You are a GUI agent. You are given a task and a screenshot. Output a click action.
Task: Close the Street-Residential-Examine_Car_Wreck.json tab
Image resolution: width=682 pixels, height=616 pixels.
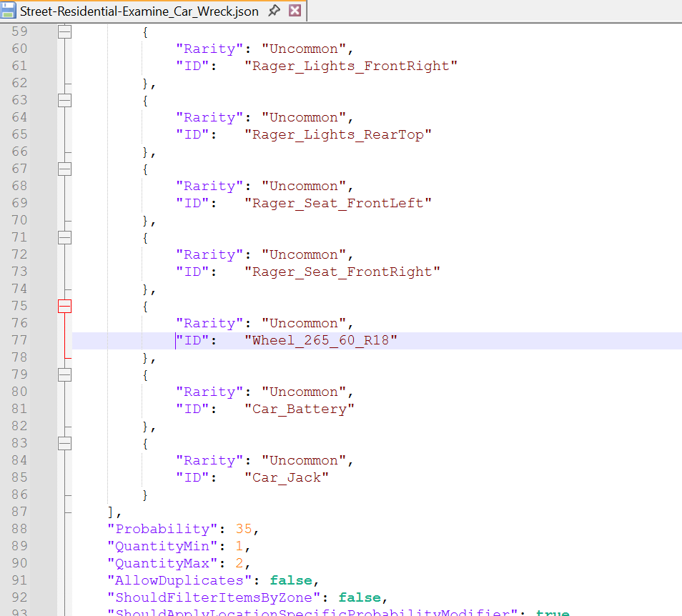[295, 11]
